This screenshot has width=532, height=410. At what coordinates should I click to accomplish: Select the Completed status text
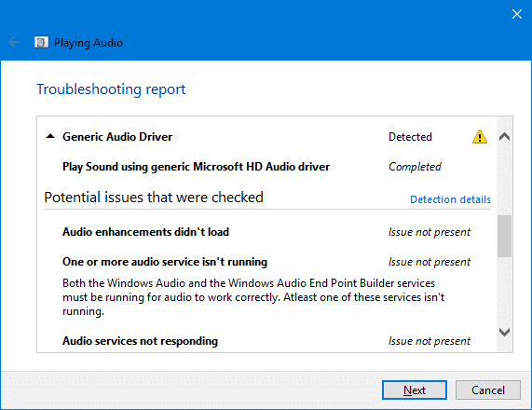[415, 167]
